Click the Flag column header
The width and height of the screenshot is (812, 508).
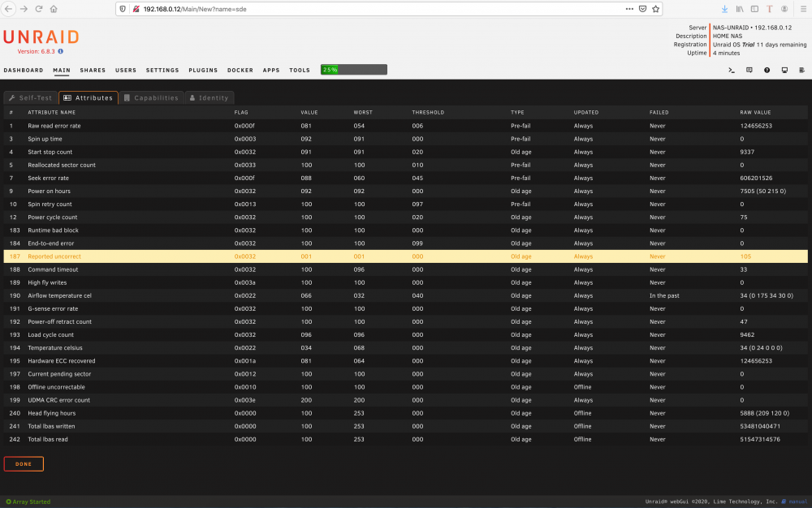point(241,112)
